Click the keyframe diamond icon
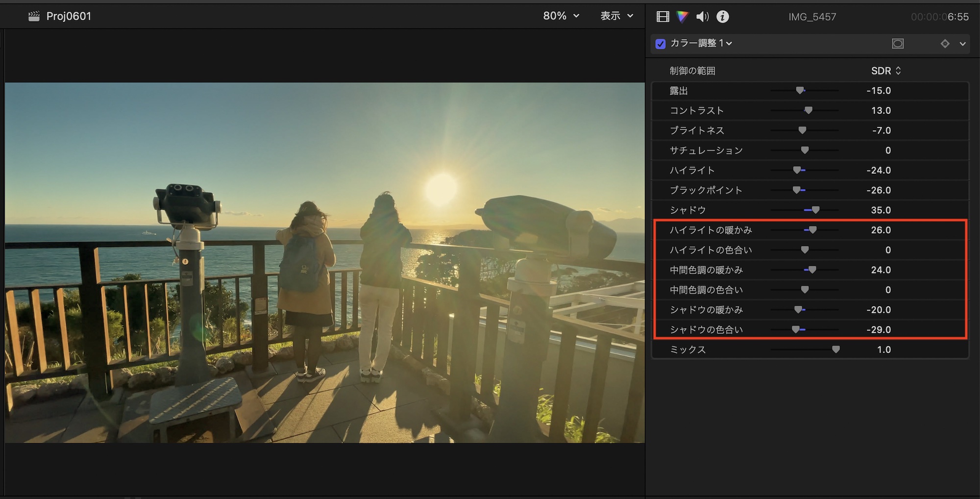Screen dimensions: 980x499 tap(945, 44)
